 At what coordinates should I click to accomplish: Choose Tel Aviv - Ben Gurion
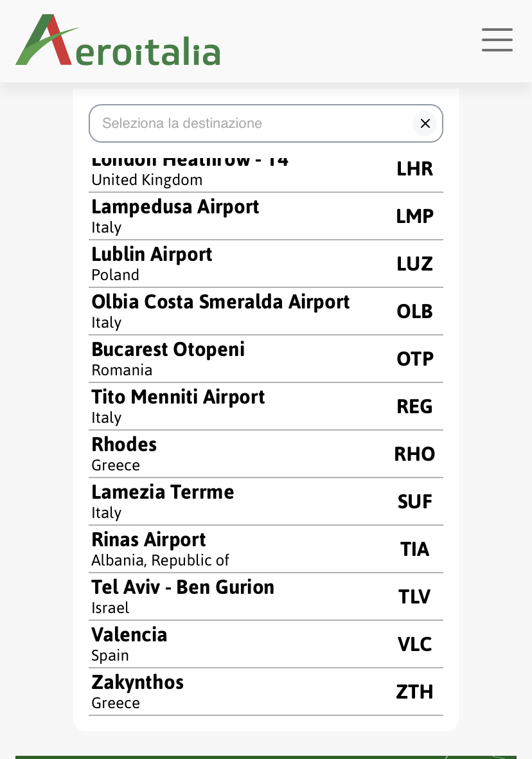(265, 596)
